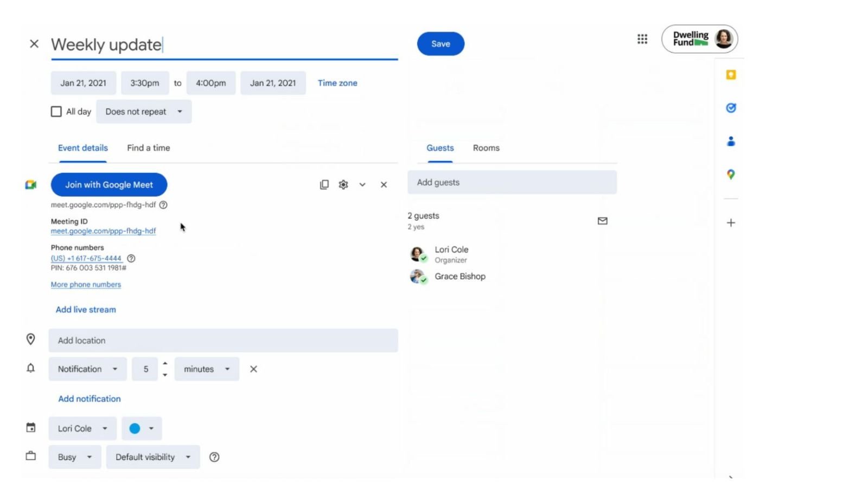Viewport: 868px width, 488px height.
Task: Click the calendar icon beside Lori Cole
Action: click(31, 428)
